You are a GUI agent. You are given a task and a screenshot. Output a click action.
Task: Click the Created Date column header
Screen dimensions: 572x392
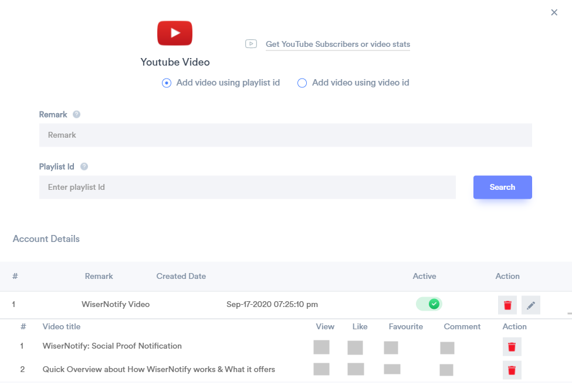tap(181, 276)
